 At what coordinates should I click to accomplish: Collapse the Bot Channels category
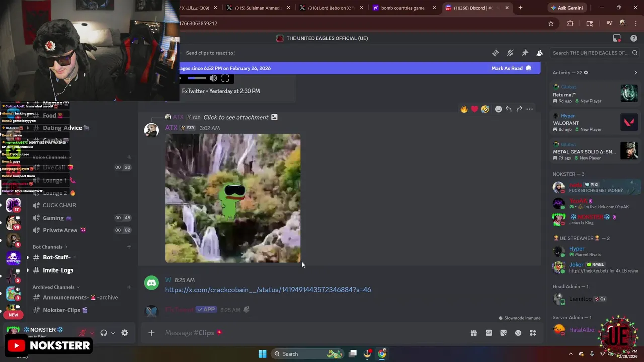pyautogui.click(x=50, y=247)
